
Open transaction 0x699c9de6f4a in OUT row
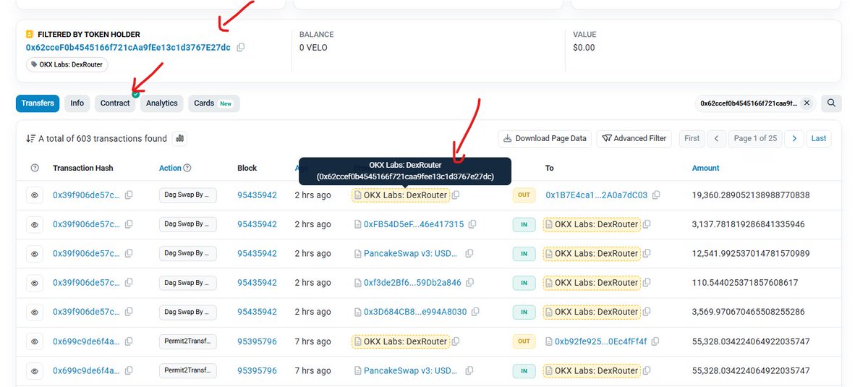(x=87, y=341)
